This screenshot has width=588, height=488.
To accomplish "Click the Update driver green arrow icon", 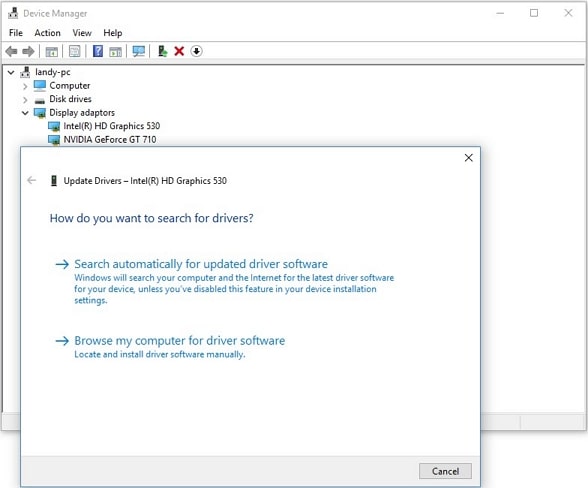I will pos(162,51).
